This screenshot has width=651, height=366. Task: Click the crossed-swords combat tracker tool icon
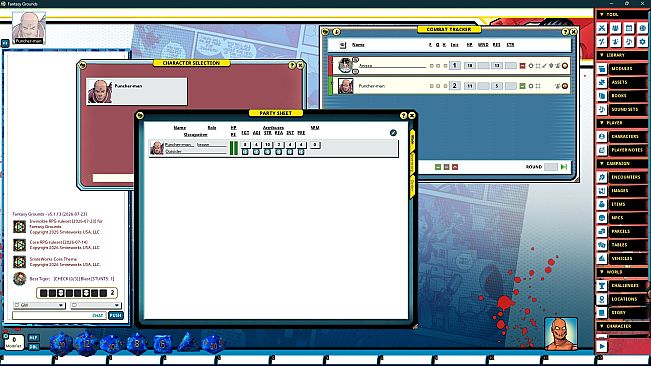click(x=602, y=28)
